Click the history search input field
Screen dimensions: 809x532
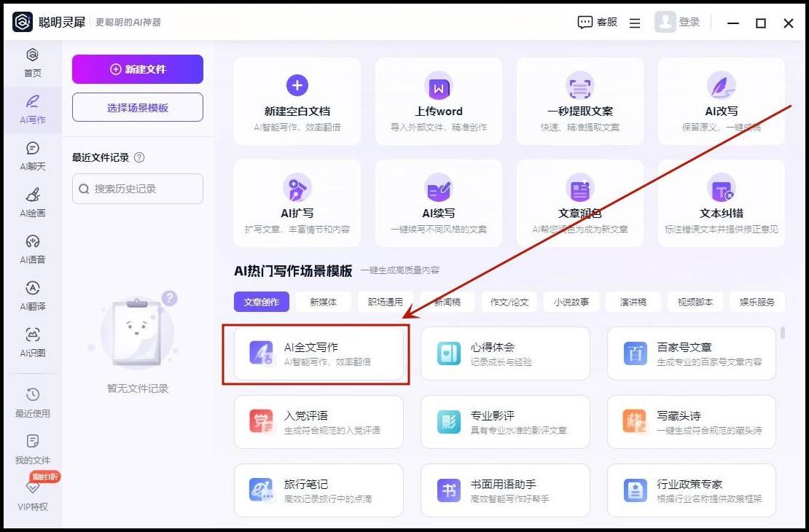(x=137, y=189)
